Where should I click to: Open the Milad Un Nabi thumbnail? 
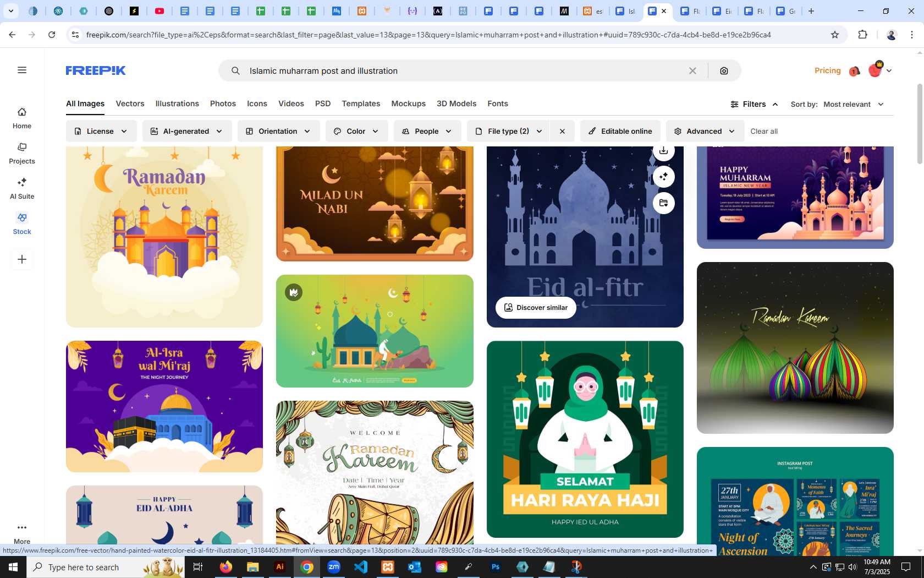(x=375, y=204)
